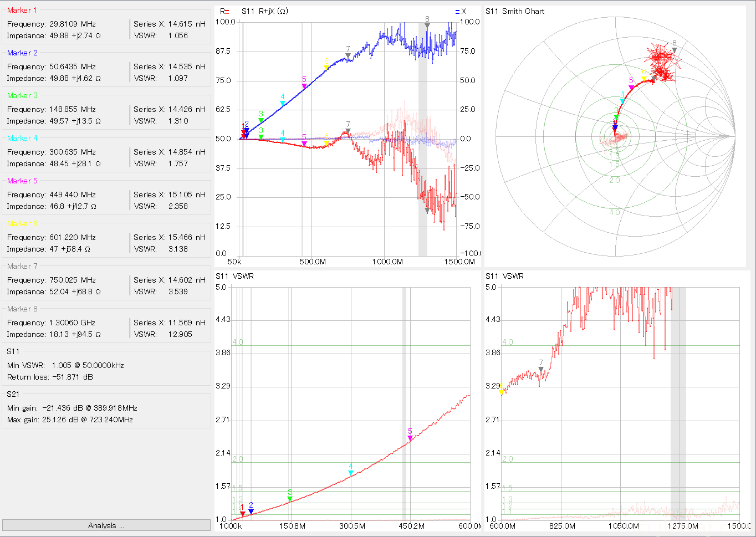Open the Analysis dialog button

(106, 525)
